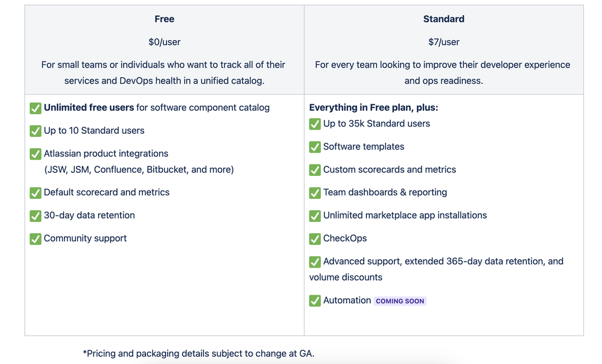The image size is (602, 364).
Task: Click checkmark next to Custom scorecards and metrics
Action: (x=315, y=171)
